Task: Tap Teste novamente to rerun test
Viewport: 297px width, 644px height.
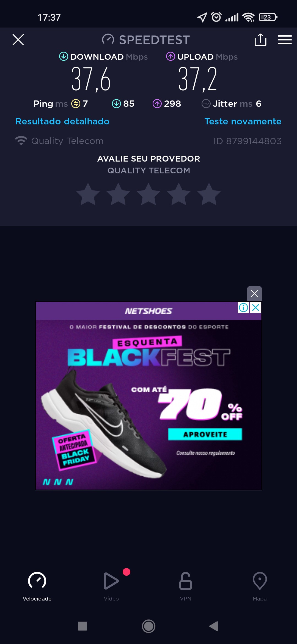Action: [243, 121]
